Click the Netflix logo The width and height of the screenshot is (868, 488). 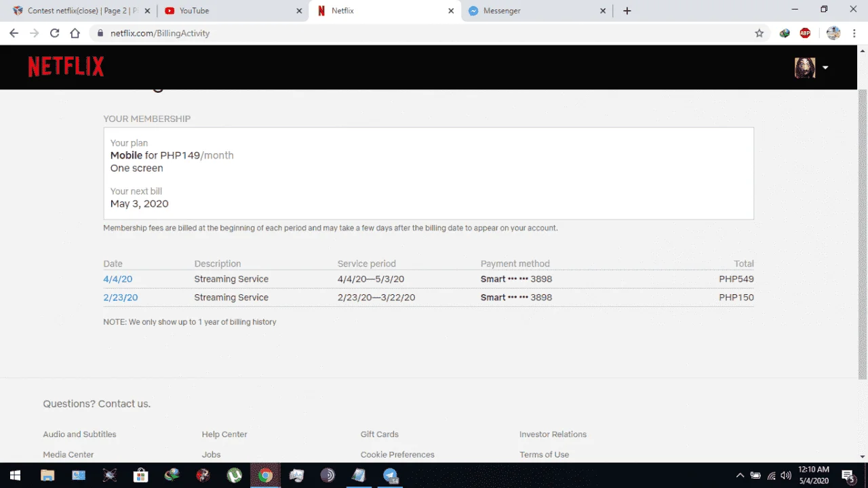click(66, 66)
